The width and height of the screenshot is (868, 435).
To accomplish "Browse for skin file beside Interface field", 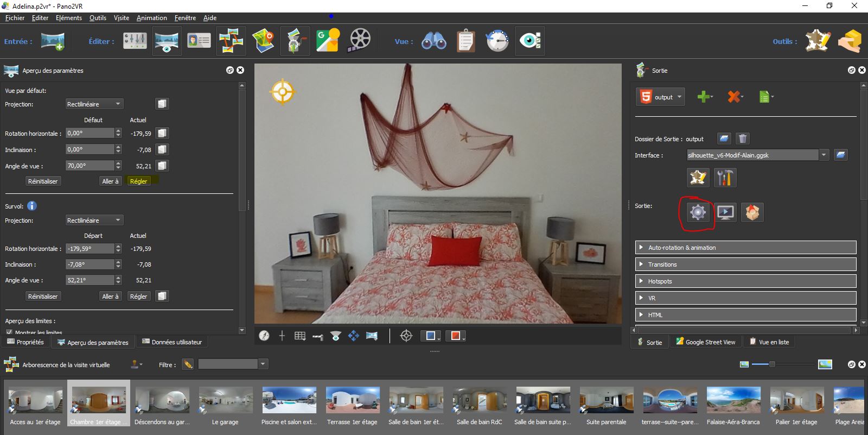I will coord(840,155).
